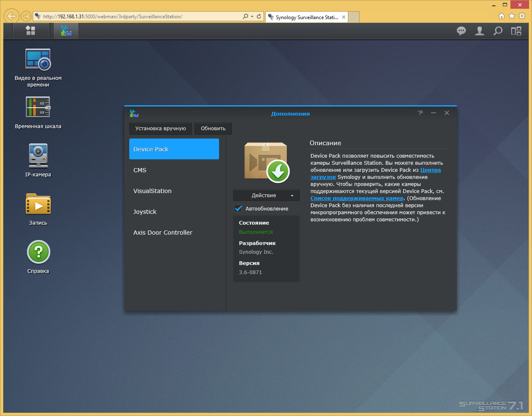Image resolution: width=532 pixels, height=416 pixels.
Task: Open notifications speech bubble icon
Action: point(461,31)
